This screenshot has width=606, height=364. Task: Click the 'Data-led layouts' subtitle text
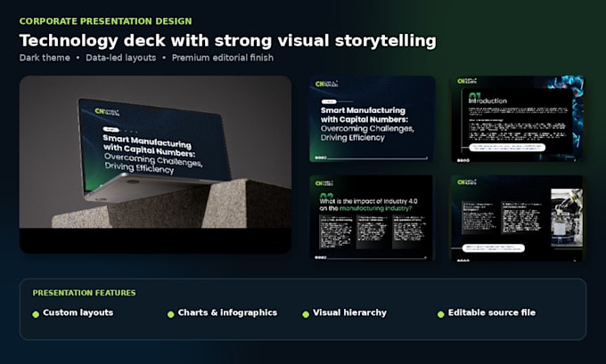pos(121,58)
